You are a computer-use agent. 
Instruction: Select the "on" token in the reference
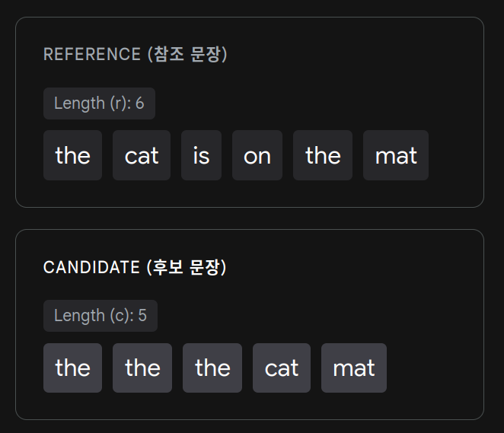coord(257,155)
